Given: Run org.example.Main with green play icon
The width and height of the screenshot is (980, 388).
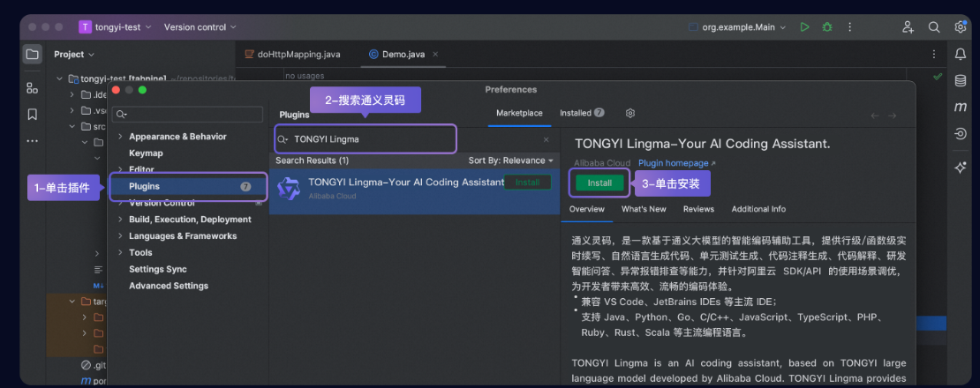Looking at the screenshot, I should point(804,26).
